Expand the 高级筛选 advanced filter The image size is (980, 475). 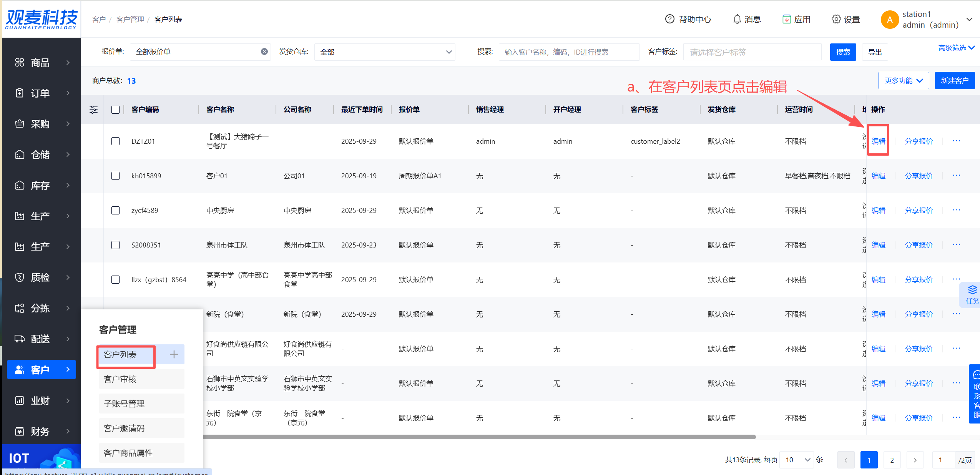click(x=956, y=48)
